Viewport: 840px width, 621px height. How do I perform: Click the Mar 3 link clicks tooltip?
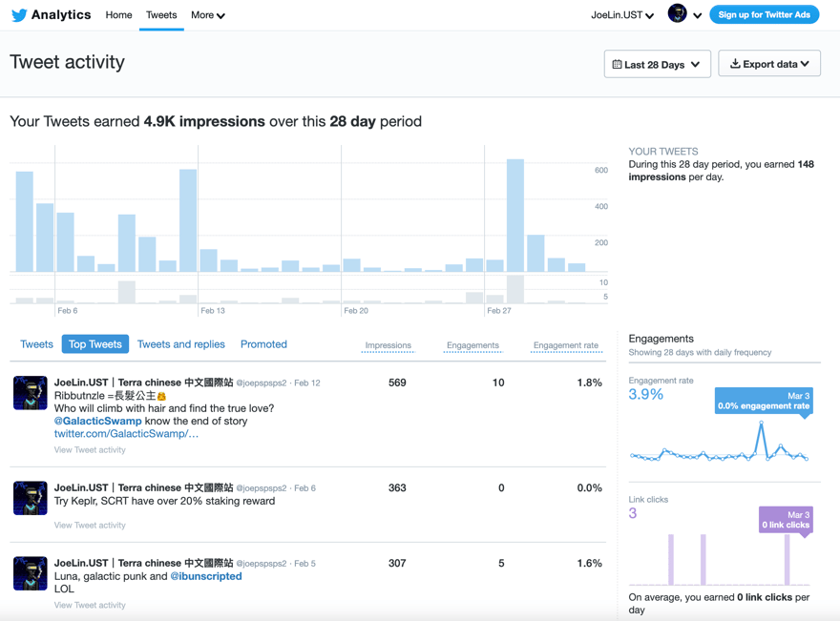tap(786, 520)
